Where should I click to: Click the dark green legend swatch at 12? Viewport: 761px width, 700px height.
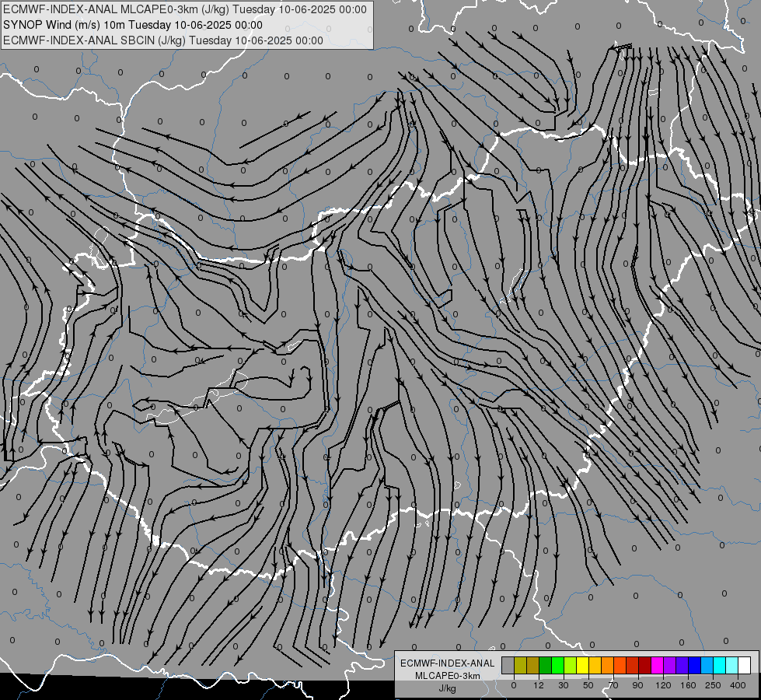(x=546, y=665)
